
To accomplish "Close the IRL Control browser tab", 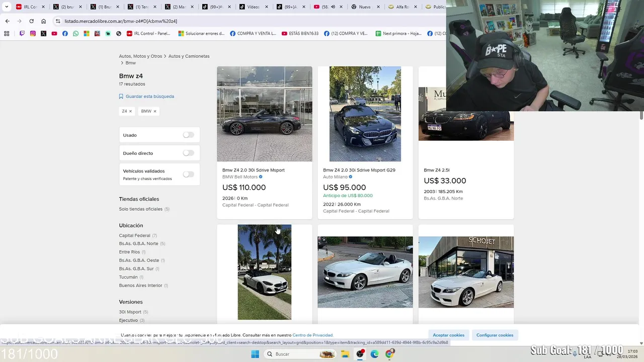I will 43,7.
